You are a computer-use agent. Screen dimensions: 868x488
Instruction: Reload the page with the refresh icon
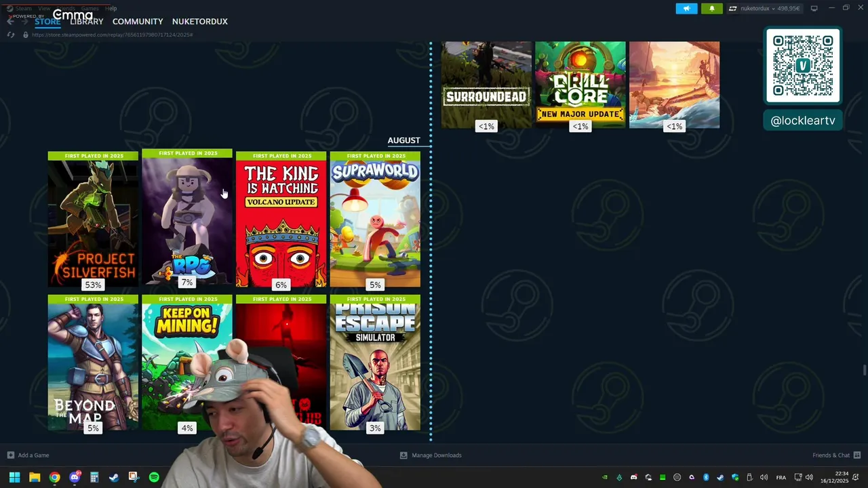click(x=10, y=35)
